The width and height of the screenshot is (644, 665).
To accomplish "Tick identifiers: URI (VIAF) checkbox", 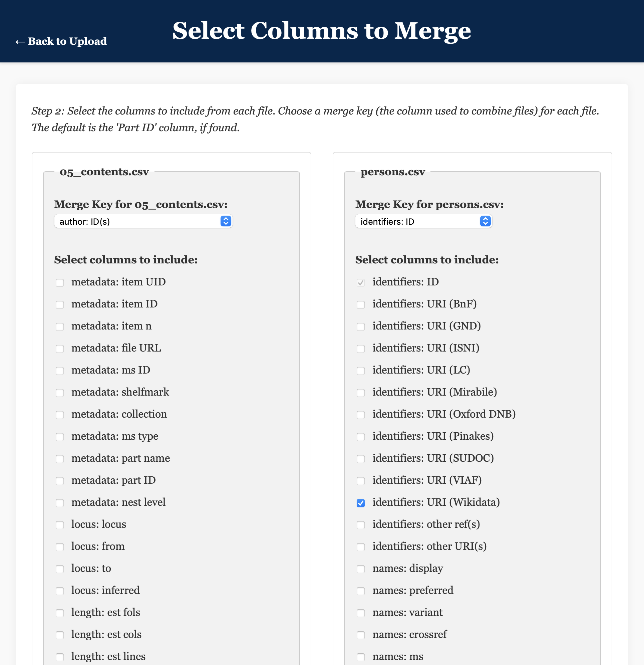I will click(361, 481).
